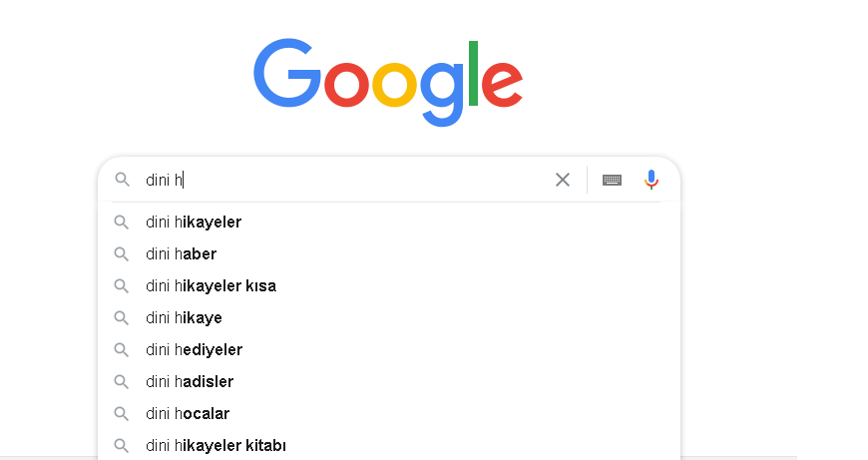Screen dimensions: 868x460
Task: Select the "dini hikaye" suggestion
Action: click(389, 317)
